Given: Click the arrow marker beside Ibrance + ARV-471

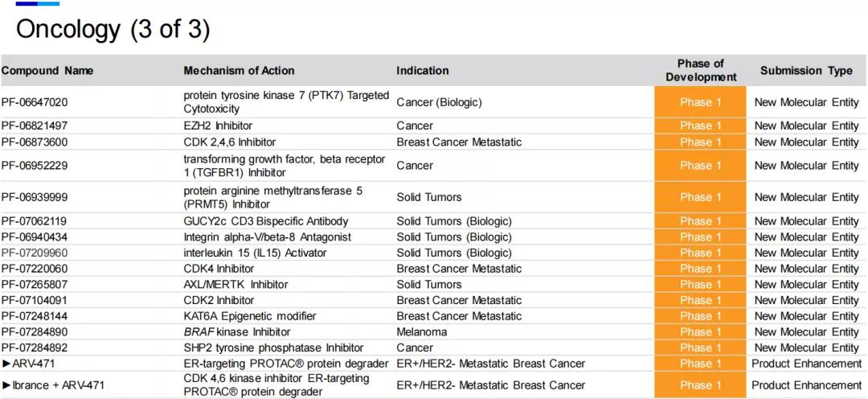Looking at the screenshot, I should 6,385.
